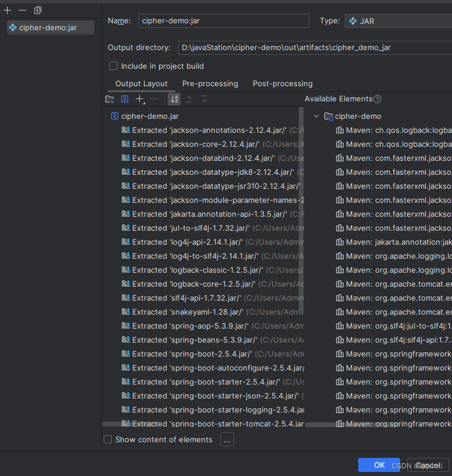This screenshot has width=452, height=476.
Task: Select Extracted jackson-databind-2.12.4.jar entry
Action: point(213,158)
